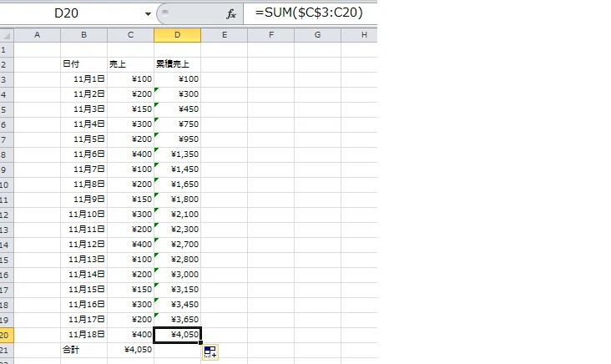Click the Insert Function fx icon
Image resolution: width=611 pixels, height=364 pixels.
pos(231,14)
